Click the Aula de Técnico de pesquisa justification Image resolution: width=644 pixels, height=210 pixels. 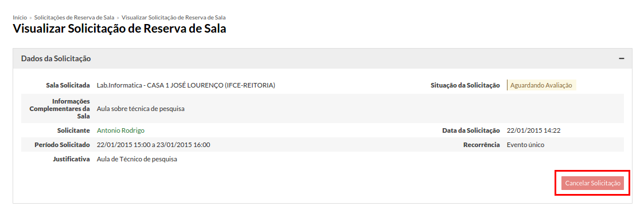pyautogui.click(x=136, y=159)
